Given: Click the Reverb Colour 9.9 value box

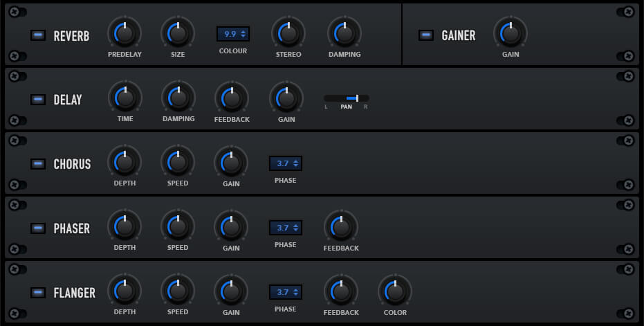Looking at the screenshot, I should point(233,34).
